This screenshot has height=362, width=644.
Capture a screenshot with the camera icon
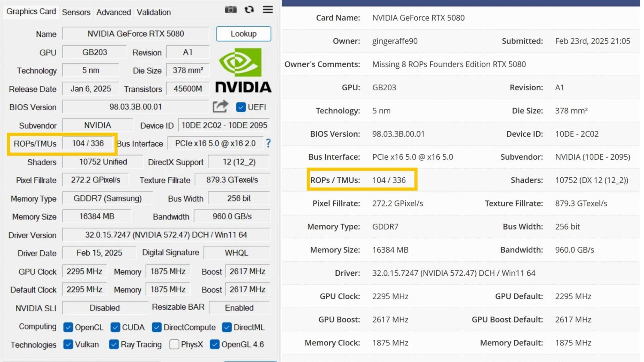coord(231,9)
